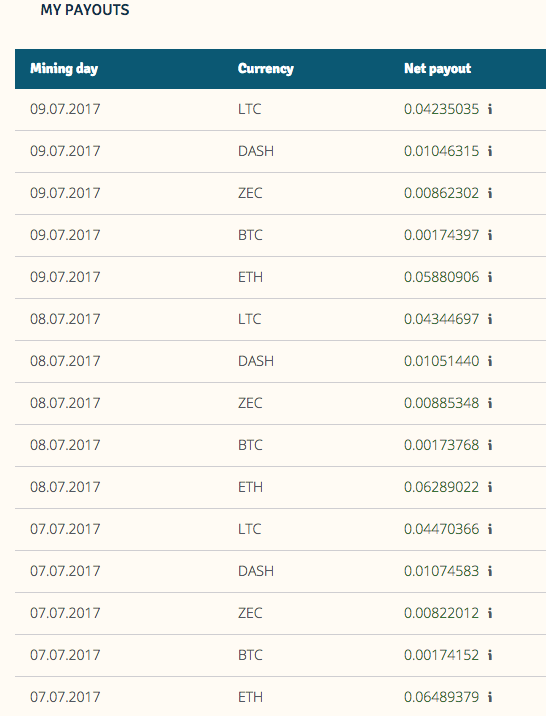Select the MY PAYOUTS heading

(x=85, y=10)
